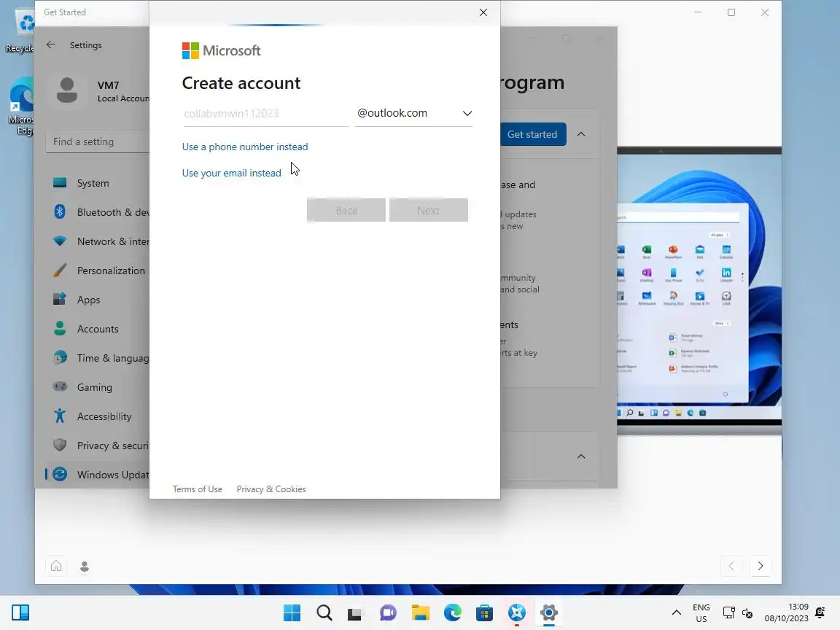Screen dimensions: 840x630
Task: Open Microsoft Edge from taskbar
Action: 453,612
